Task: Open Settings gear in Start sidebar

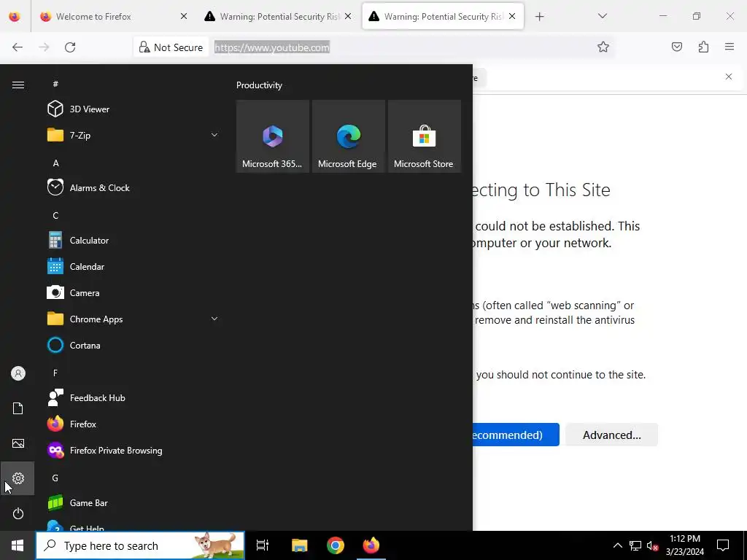Action: [18, 478]
